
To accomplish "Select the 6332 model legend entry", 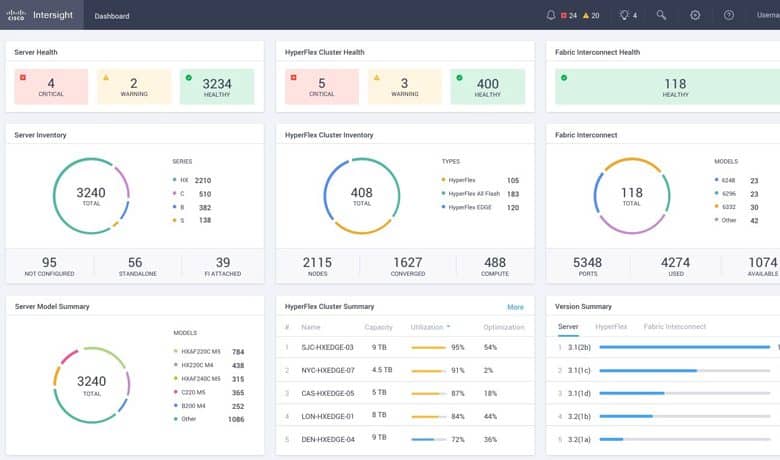I will pyautogui.click(x=737, y=207).
